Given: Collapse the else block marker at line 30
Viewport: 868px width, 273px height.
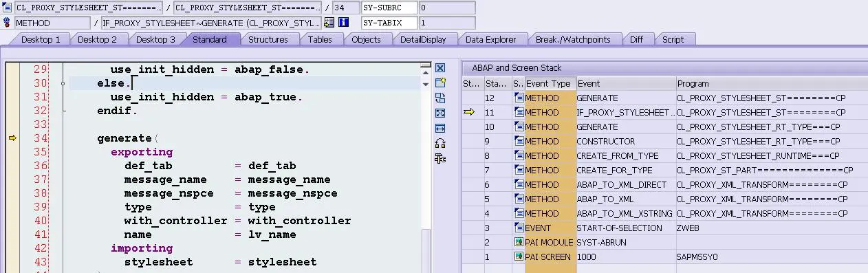Looking at the screenshot, I should click(63, 83).
